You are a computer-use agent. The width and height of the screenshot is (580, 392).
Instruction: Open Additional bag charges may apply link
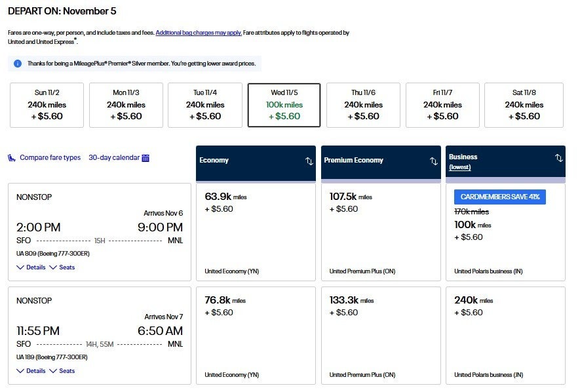[x=199, y=33]
